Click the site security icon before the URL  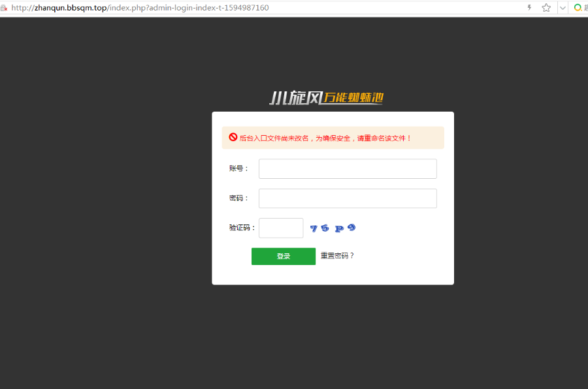coord(4,8)
